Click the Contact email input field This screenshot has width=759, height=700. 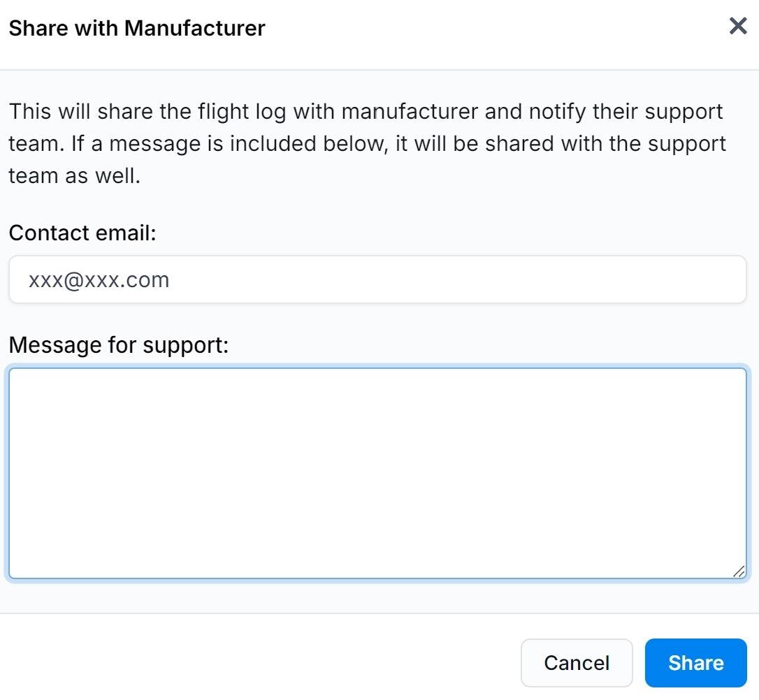tap(377, 280)
